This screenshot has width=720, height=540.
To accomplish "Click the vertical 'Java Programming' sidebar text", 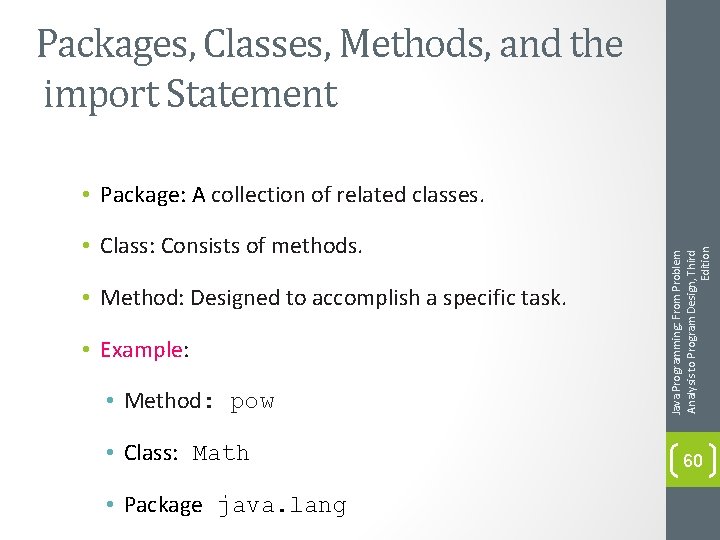I will click(x=691, y=332).
